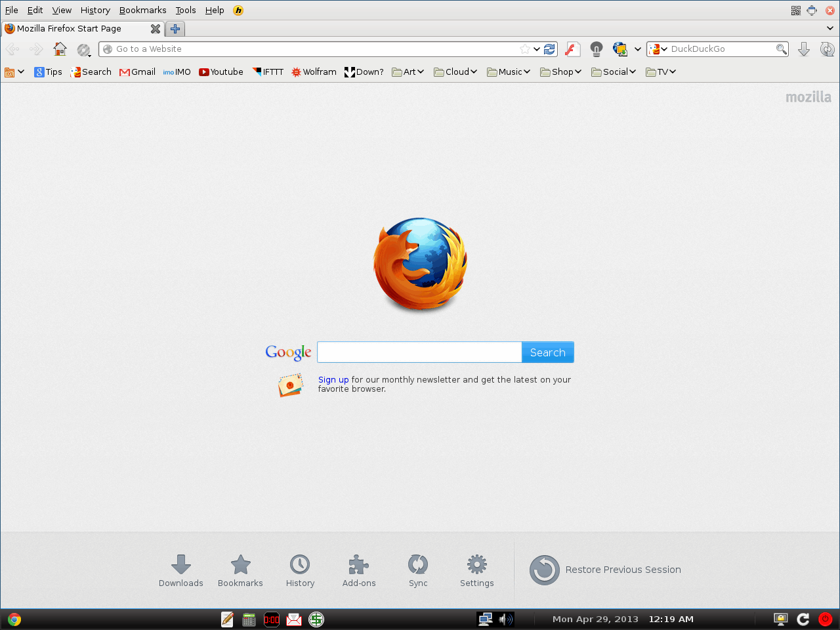The width and height of the screenshot is (840, 630).
Task: Open the Edit menu
Action: click(35, 10)
